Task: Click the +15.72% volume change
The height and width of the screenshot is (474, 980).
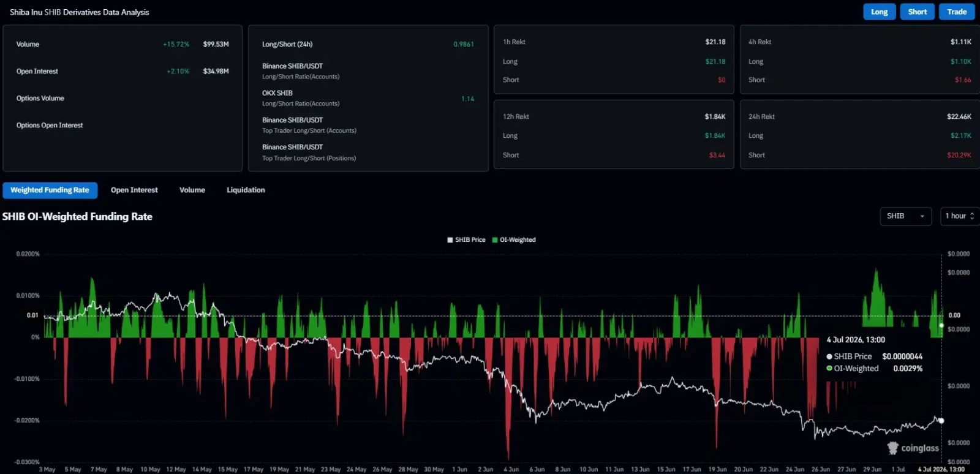Action: click(x=176, y=44)
